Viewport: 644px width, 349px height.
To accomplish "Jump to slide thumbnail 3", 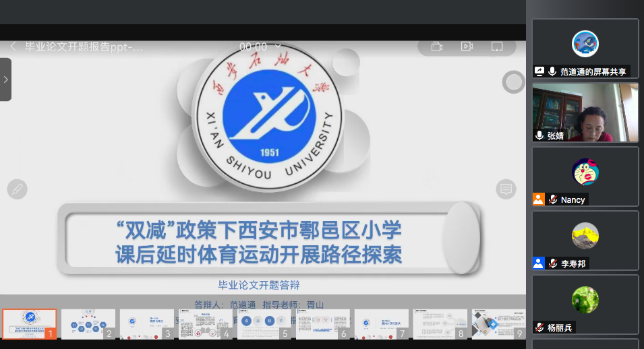I will click(x=147, y=323).
